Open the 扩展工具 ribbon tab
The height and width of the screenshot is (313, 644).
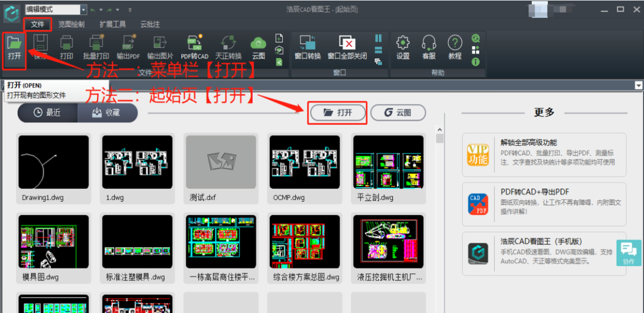113,24
